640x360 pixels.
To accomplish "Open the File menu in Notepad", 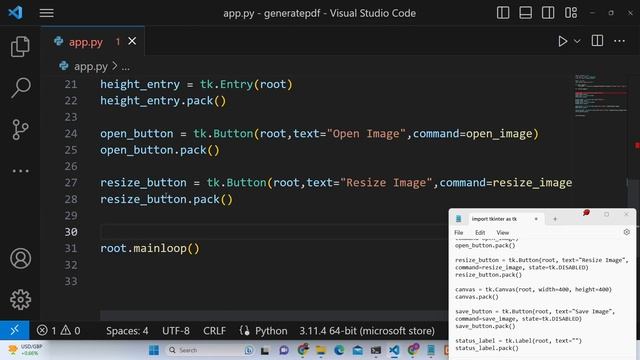I will pyautogui.click(x=458, y=232).
